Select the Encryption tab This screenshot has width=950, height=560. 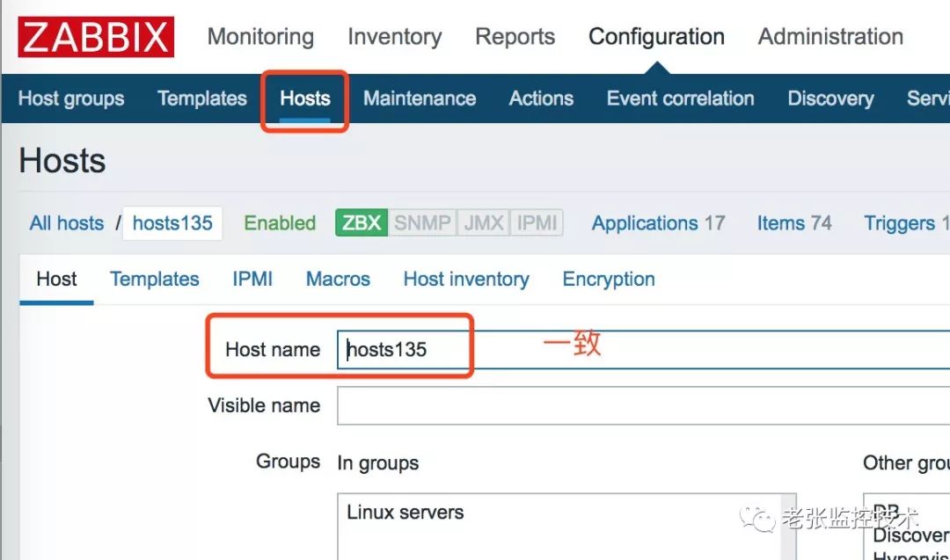click(x=609, y=280)
